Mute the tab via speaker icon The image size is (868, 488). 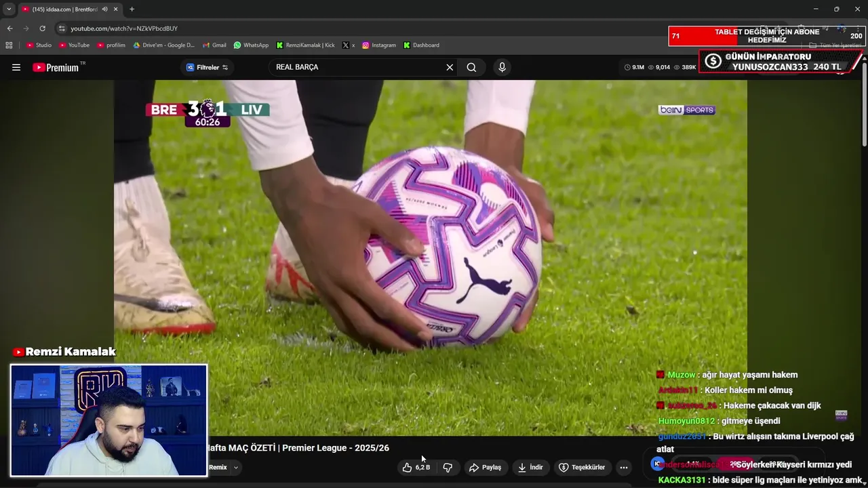click(x=105, y=9)
